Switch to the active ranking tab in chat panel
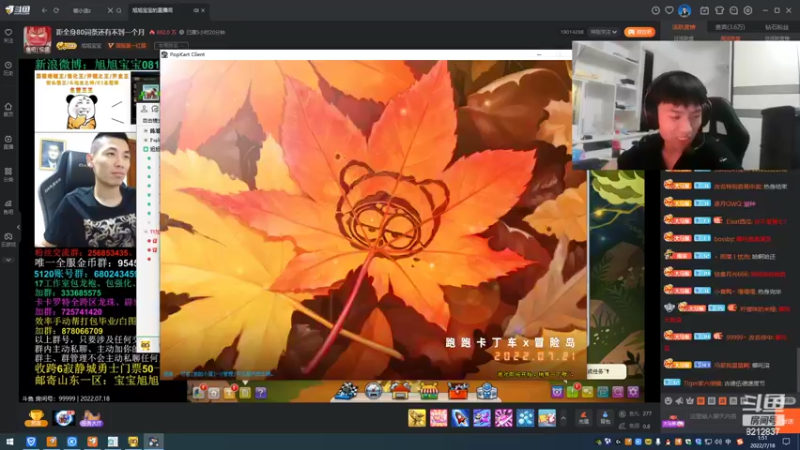 click(684, 27)
